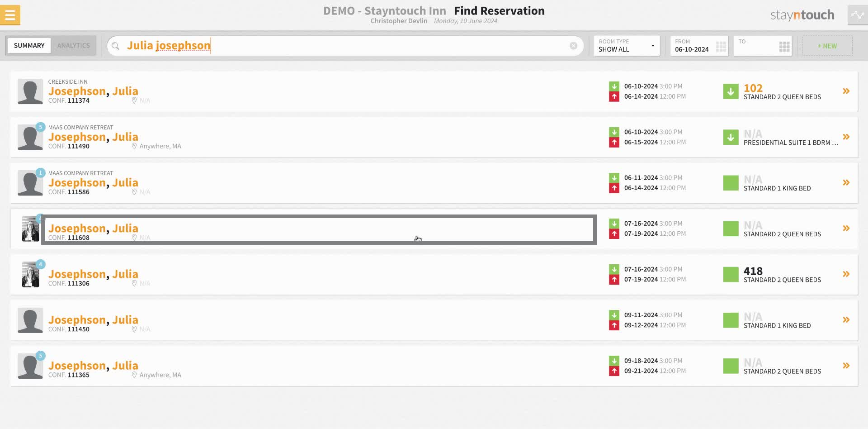Viewport: 868px width, 429px height.
Task: Click the guest avatar badge 5 on CONF. 111490
Action: coord(41,127)
